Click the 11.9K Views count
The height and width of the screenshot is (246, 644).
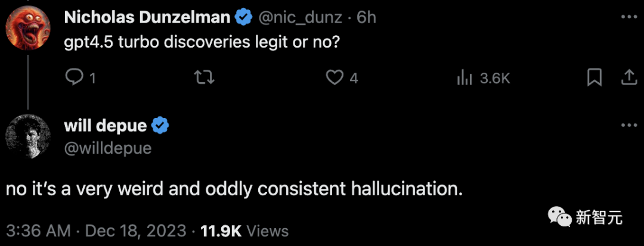coord(244,231)
